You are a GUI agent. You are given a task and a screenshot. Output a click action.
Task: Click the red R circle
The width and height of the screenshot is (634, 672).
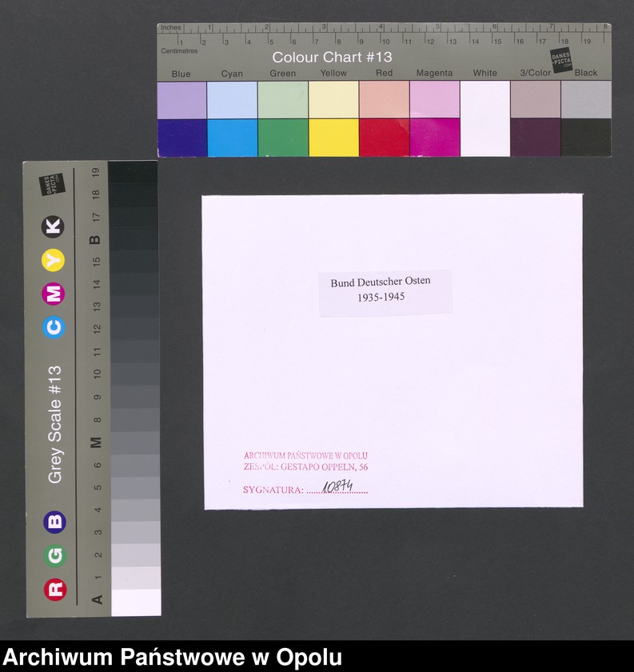54,590
